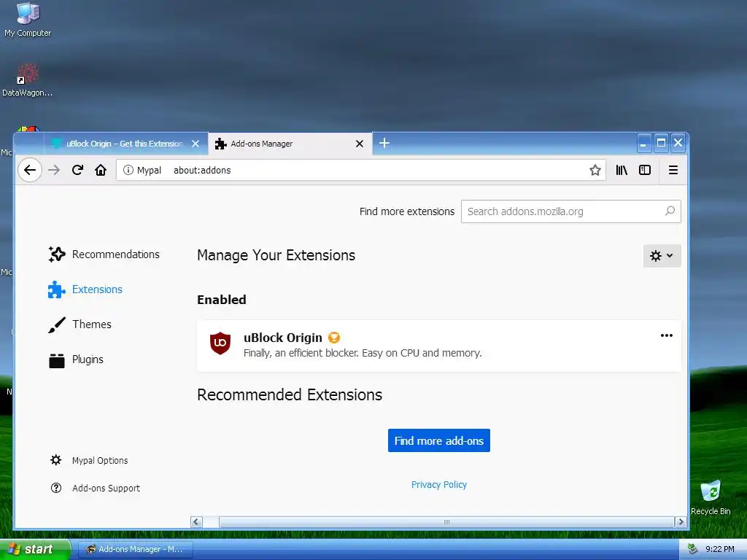Minimize the Mypal browser window
The image size is (747, 560).
pos(643,143)
